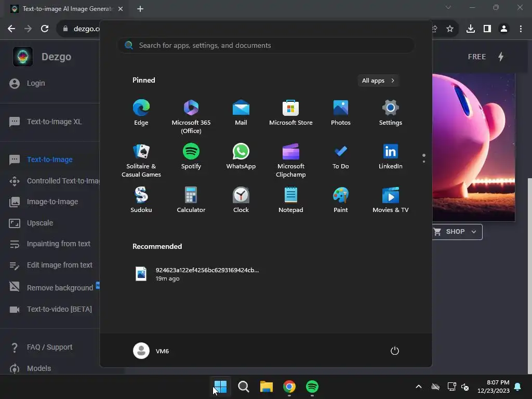Viewport: 532px width, 399px height.
Task: Open the recommended file 924623a122ef...
Action: click(x=197, y=274)
